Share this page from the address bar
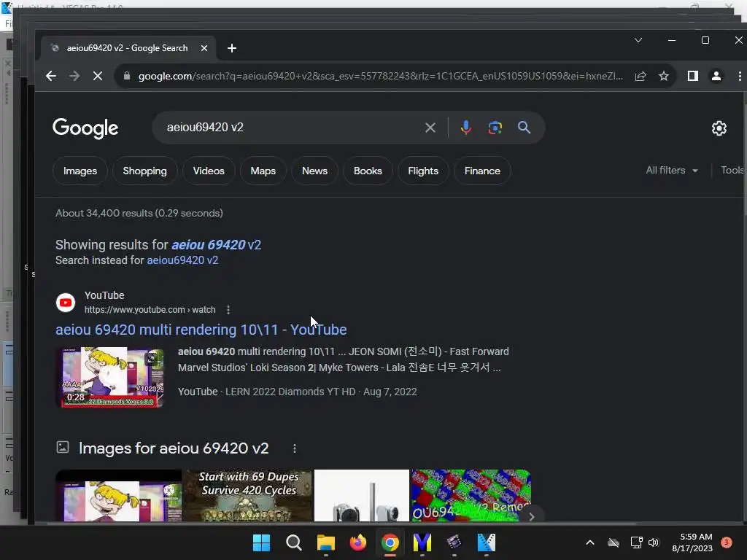 pyautogui.click(x=640, y=76)
